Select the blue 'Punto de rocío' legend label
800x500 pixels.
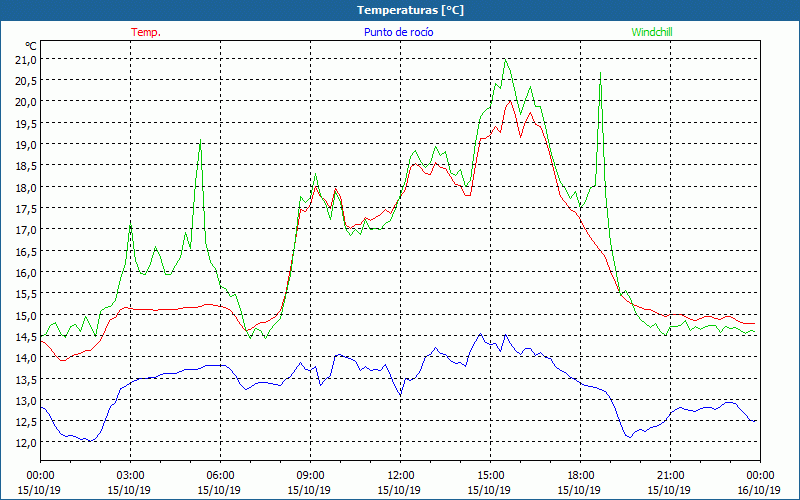tap(398, 32)
